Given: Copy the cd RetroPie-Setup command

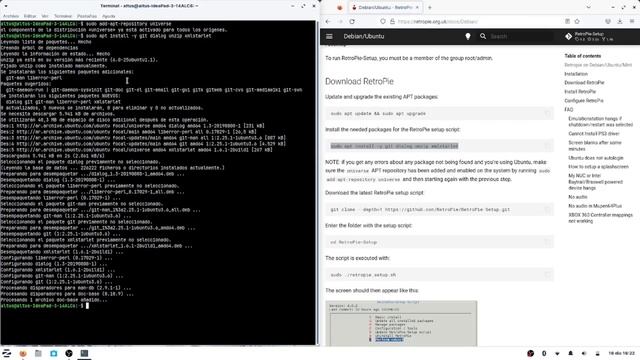Looking at the screenshot, I should (547, 242).
